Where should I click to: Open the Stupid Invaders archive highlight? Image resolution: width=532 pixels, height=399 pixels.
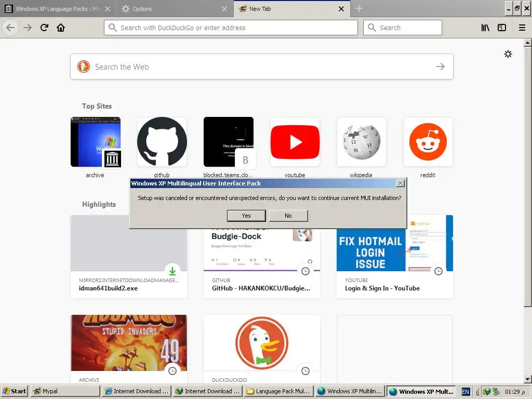pos(129,349)
